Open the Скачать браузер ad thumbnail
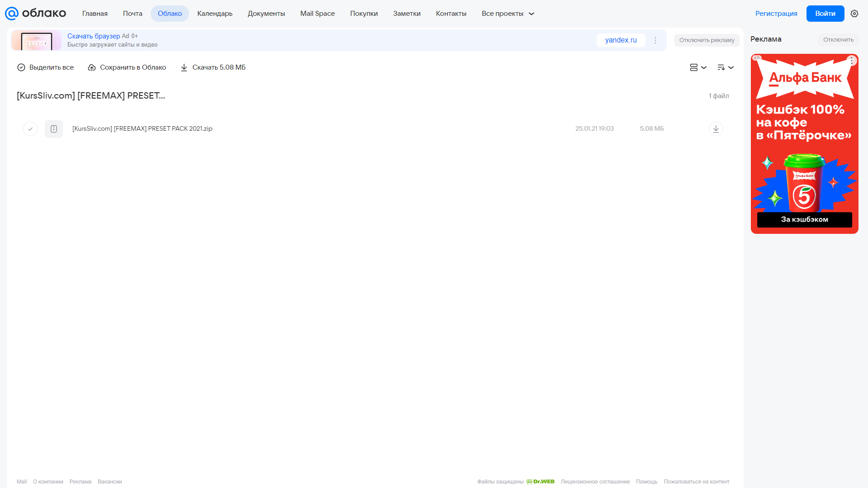This screenshot has height=488, width=868. pos(36,40)
